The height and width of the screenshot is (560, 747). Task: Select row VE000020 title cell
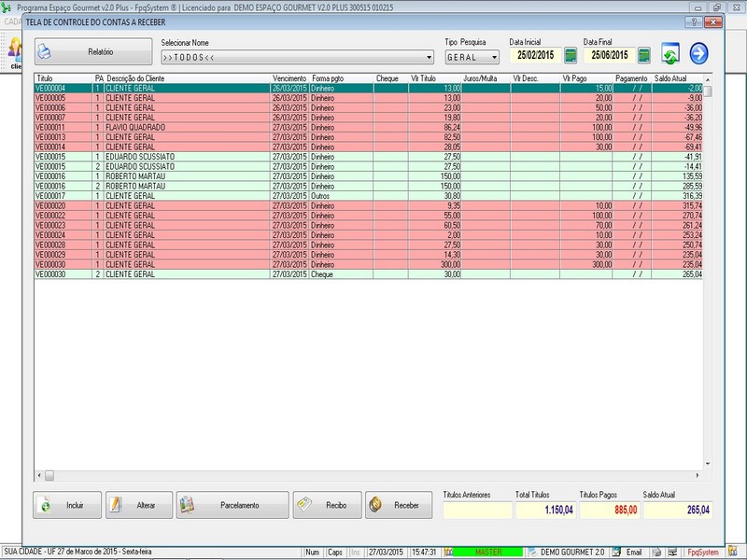click(63, 205)
